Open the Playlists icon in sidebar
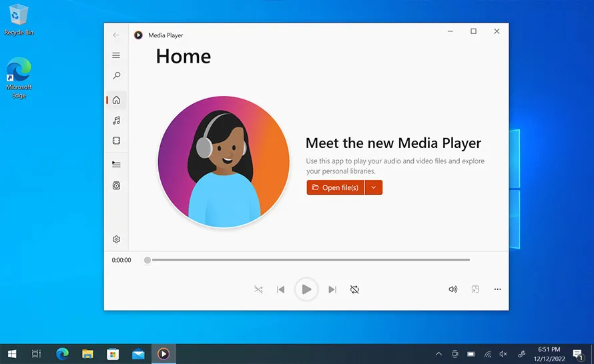The height and width of the screenshot is (364, 594). pos(116,186)
